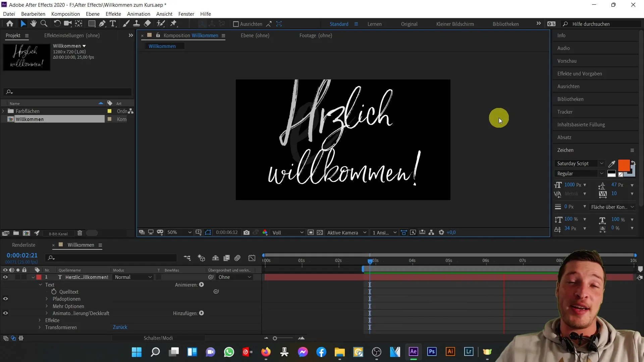Select the Fenster menu item
644x362 pixels.
tap(185, 14)
